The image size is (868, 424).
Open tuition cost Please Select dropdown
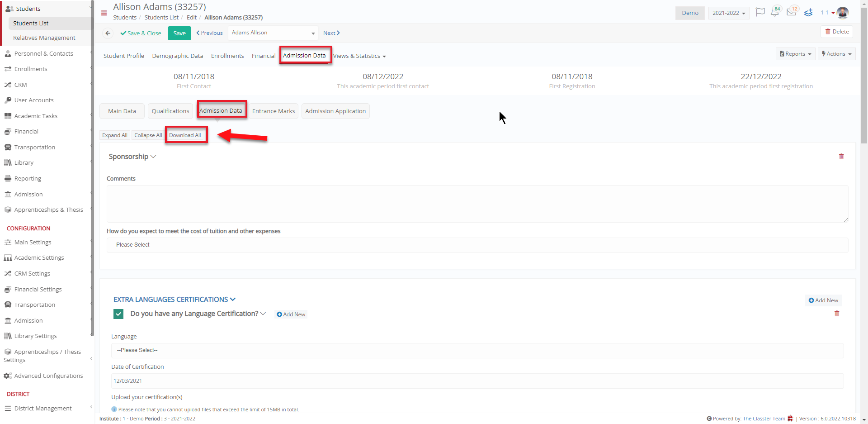[477, 245]
